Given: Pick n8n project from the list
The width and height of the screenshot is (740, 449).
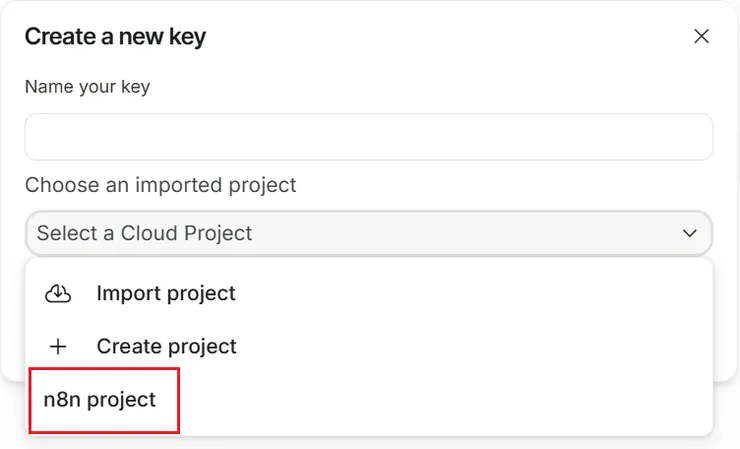Looking at the screenshot, I should (x=100, y=400).
